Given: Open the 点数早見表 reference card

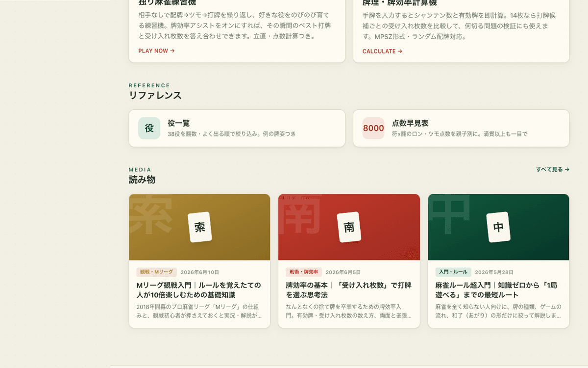Looking at the screenshot, I should point(461,128).
